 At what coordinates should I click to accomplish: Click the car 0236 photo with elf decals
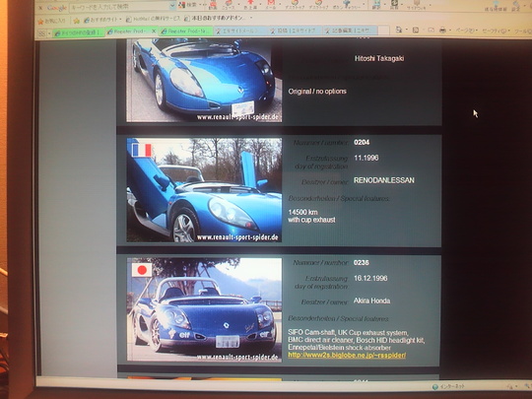tap(204, 309)
